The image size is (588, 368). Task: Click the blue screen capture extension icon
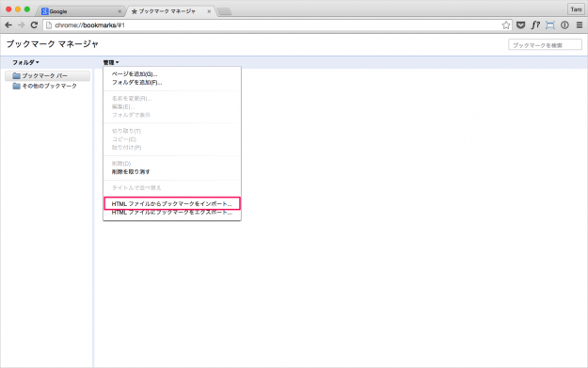click(549, 25)
